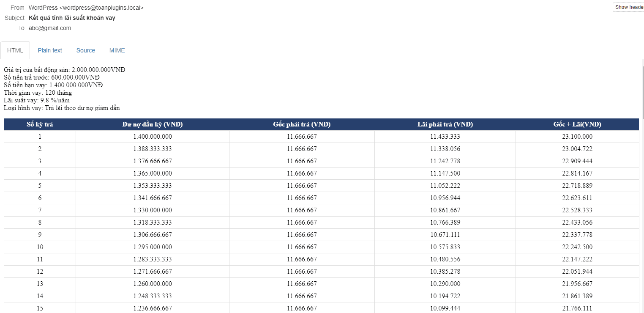The image size is (644, 313).
Task: Click the subject 'Kết quả tính lãi suất khoản vay'
Action: (x=72, y=18)
